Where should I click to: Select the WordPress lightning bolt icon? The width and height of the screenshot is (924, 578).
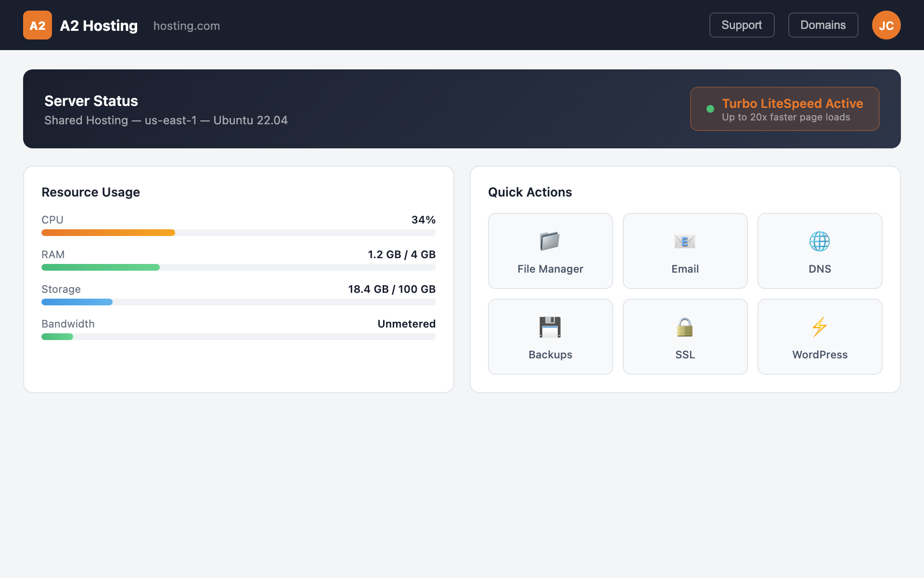coord(820,327)
